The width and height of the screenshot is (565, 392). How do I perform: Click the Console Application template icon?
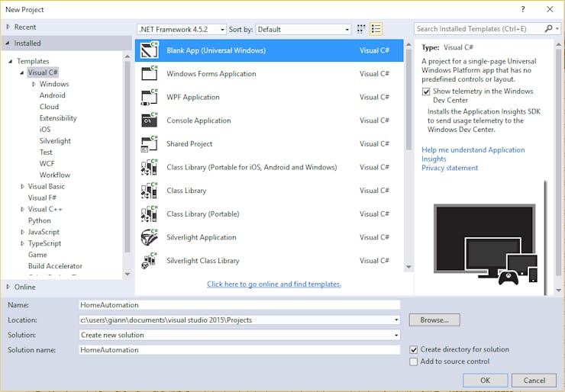(149, 120)
